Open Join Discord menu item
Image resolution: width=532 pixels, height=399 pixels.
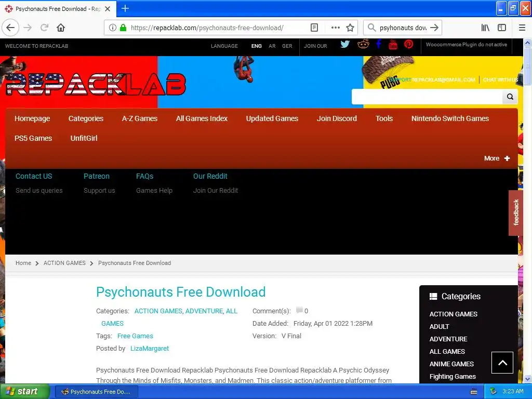tap(337, 118)
